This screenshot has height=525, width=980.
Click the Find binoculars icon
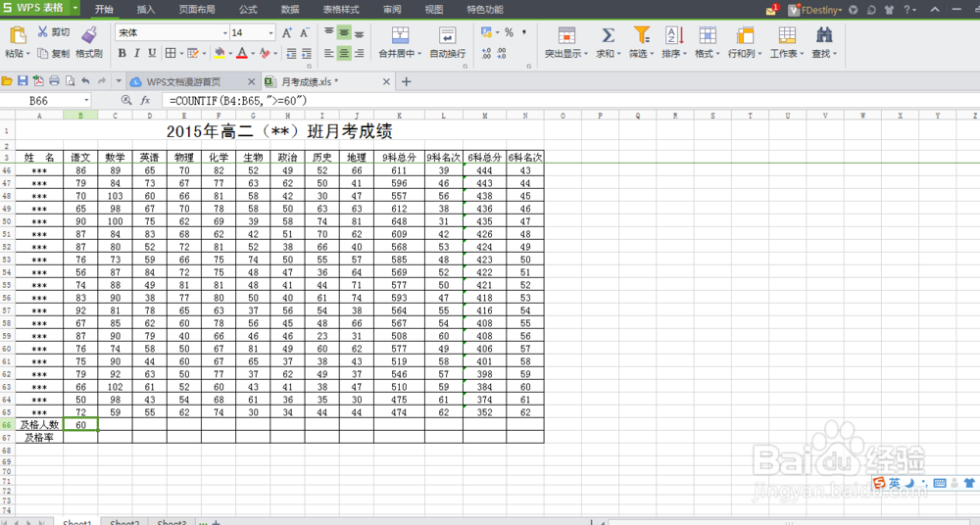(824, 35)
